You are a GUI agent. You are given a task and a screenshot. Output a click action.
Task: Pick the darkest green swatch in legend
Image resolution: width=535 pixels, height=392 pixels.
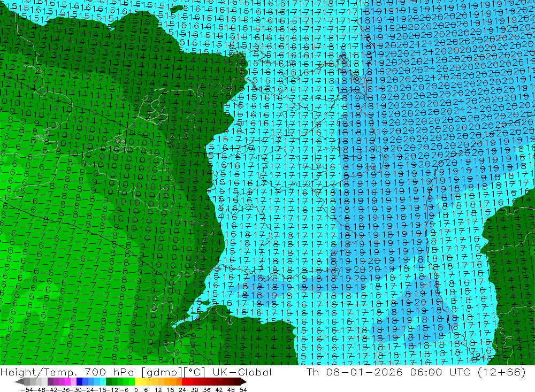click(x=109, y=381)
